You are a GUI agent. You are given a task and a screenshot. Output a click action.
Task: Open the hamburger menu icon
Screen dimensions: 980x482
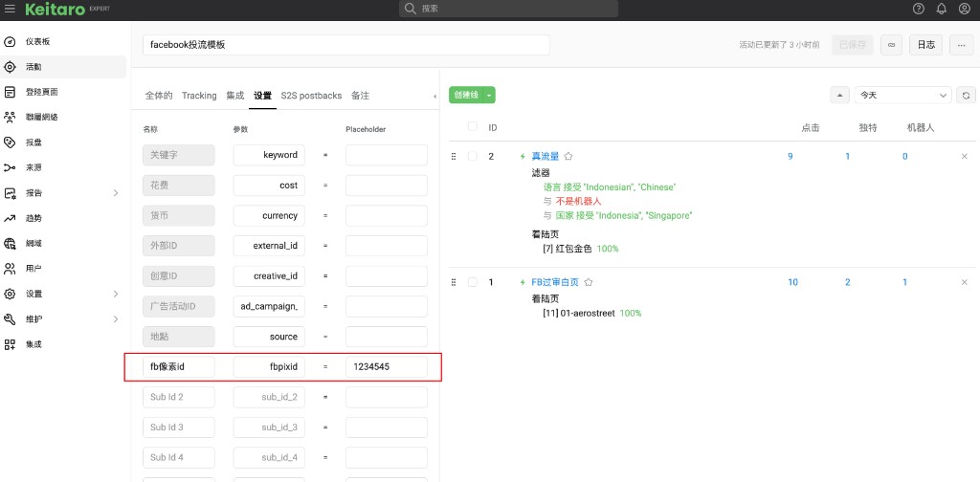point(10,9)
